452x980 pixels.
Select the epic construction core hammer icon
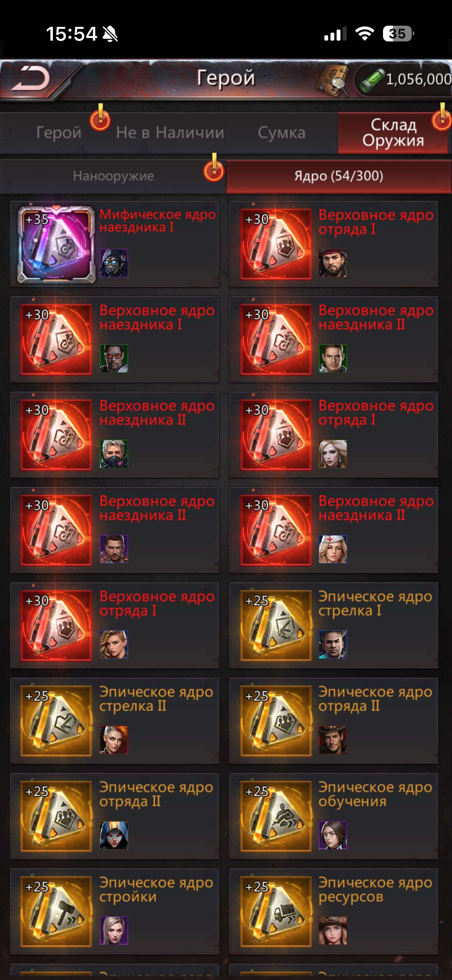[56, 911]
